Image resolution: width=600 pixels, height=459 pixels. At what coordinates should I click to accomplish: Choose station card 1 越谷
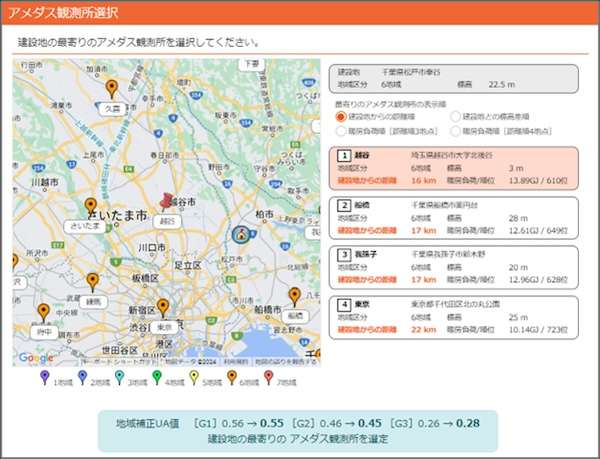pos(453,168)
